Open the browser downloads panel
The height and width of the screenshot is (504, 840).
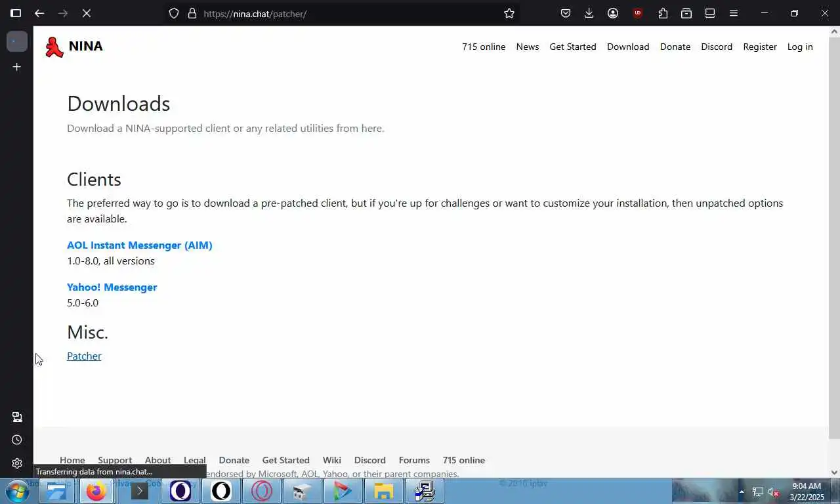589,13
